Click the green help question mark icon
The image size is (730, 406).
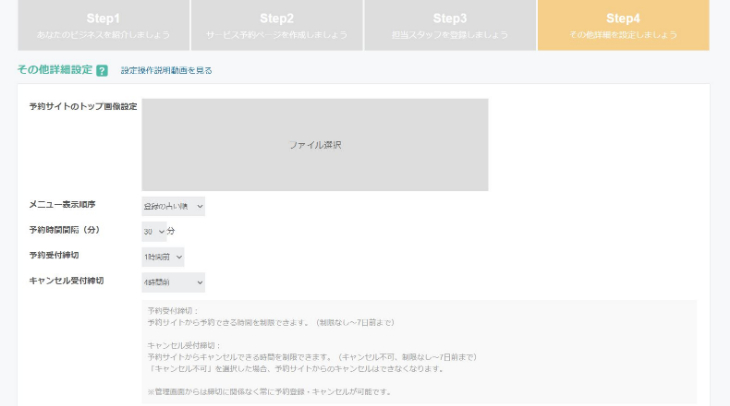102,70
